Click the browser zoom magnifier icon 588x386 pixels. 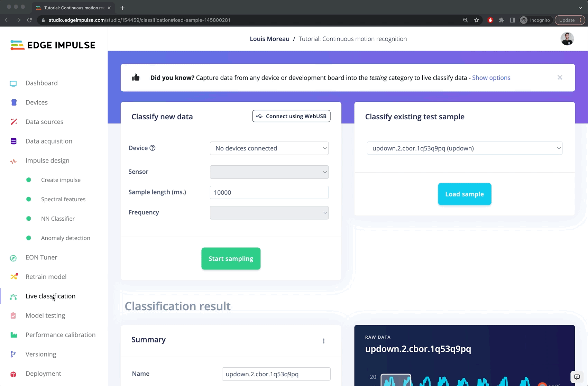pos(466,20)
